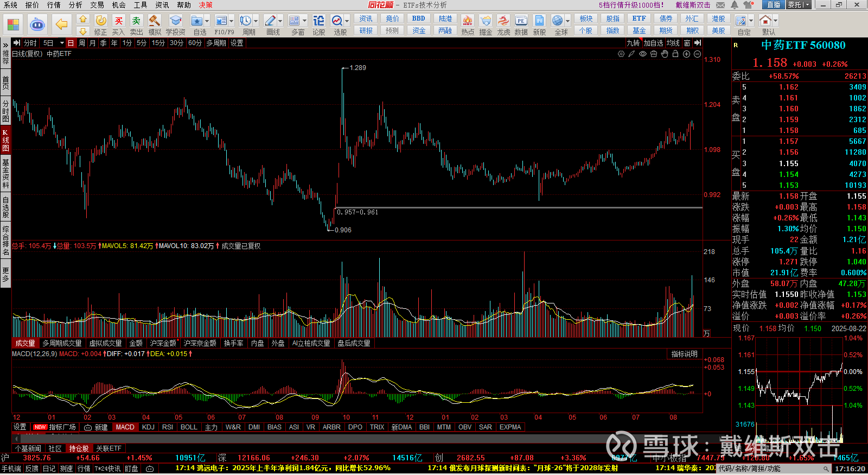The image size is (868, 475).
Task: Click 加自选 add to watchlist
Action: pyautogui.click(x=653, y=43)
